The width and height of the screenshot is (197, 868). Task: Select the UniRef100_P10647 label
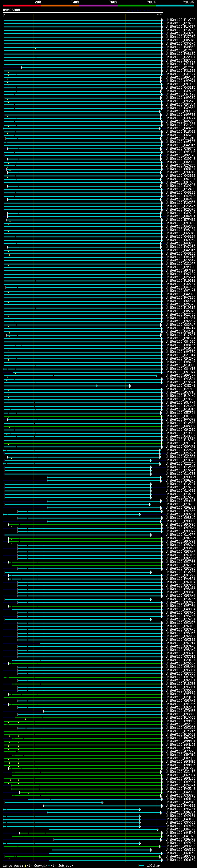point(180,260)
